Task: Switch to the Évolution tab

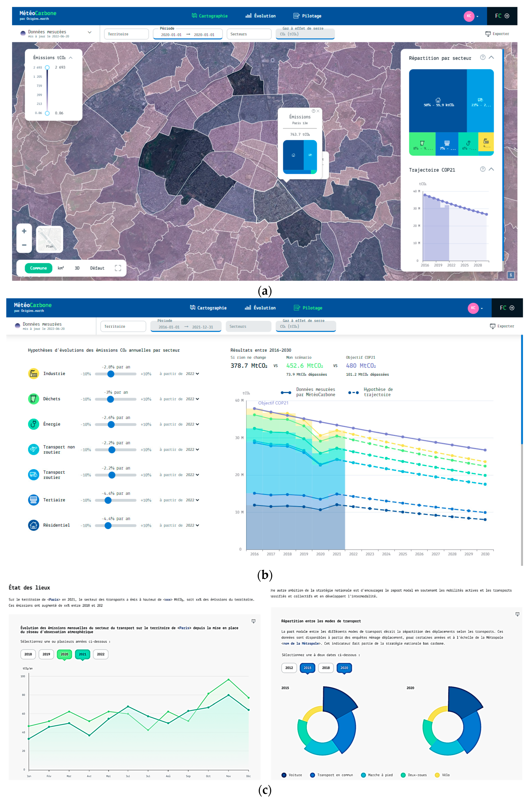Action: [x=261, y=16]
